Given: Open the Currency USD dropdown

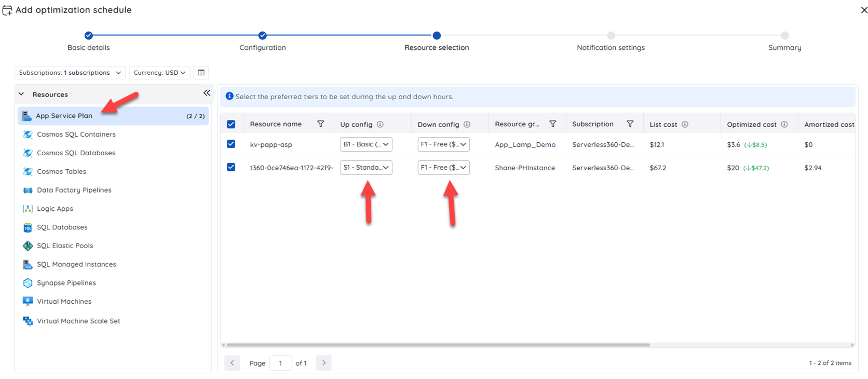Looking at the screenshot, I should pyautogui.click(x=159, y=73).
